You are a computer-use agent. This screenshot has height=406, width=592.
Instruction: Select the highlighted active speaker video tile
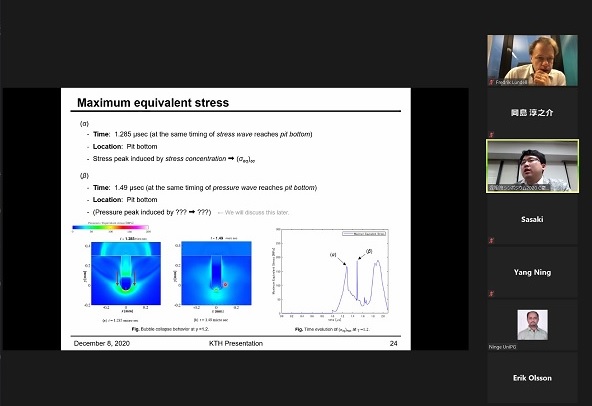(x=532, y=166)
